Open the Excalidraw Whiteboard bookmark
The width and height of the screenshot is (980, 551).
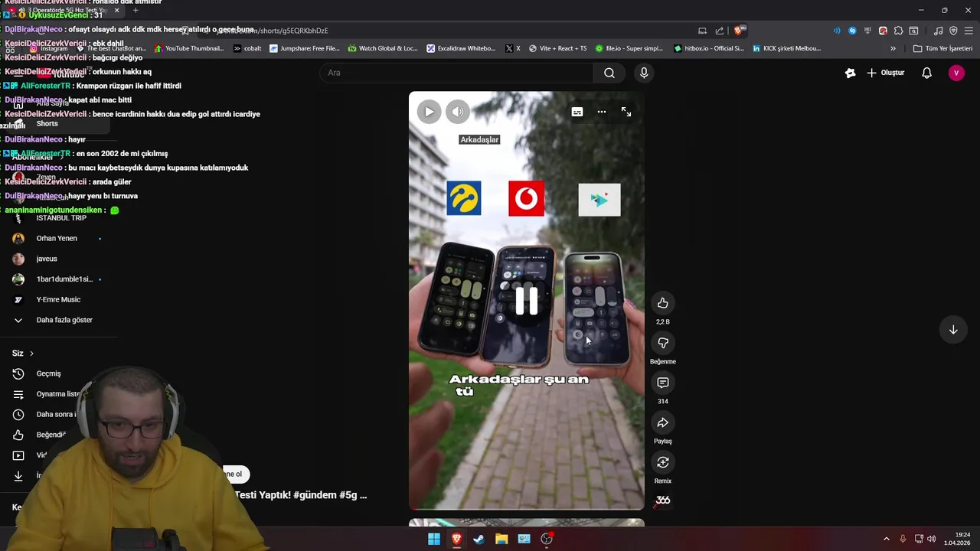[461, 48]
